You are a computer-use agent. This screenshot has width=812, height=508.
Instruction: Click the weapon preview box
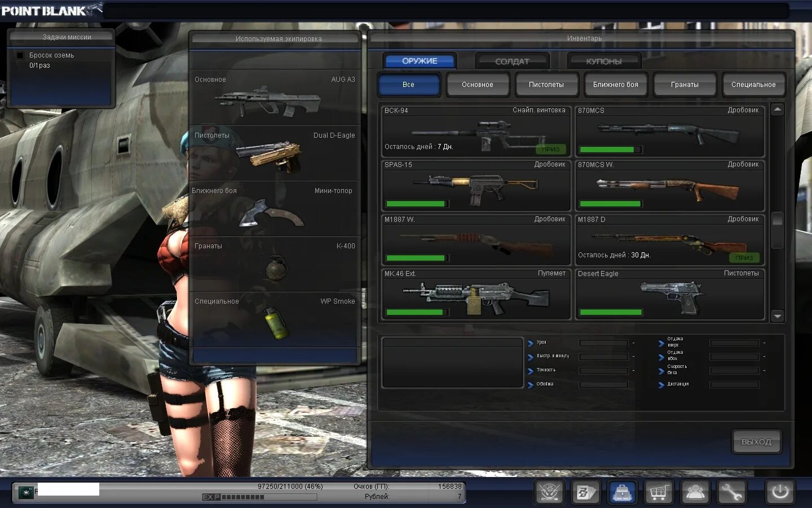(452, 362)
